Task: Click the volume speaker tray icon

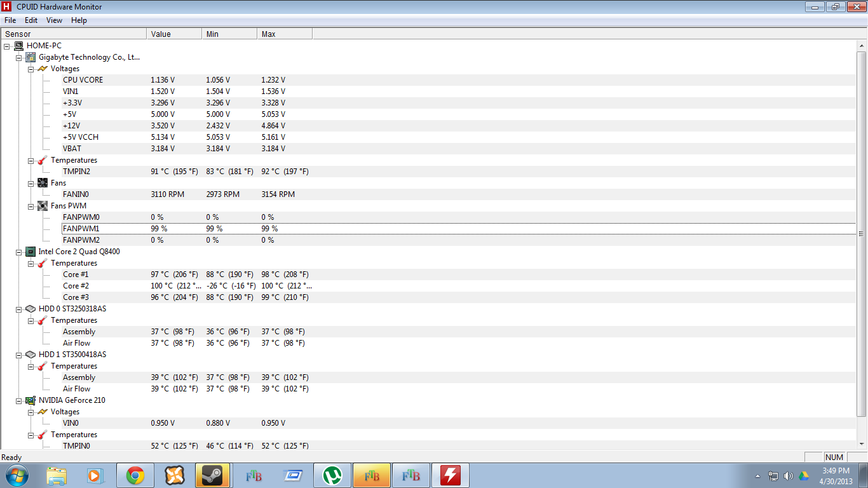Action: [788, 476]
